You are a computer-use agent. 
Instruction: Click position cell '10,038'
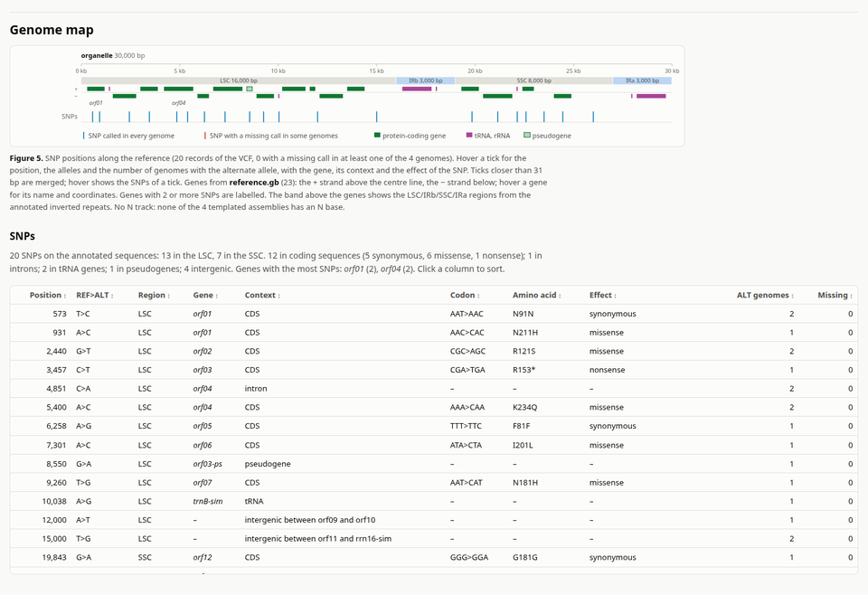tap(54, 502)
